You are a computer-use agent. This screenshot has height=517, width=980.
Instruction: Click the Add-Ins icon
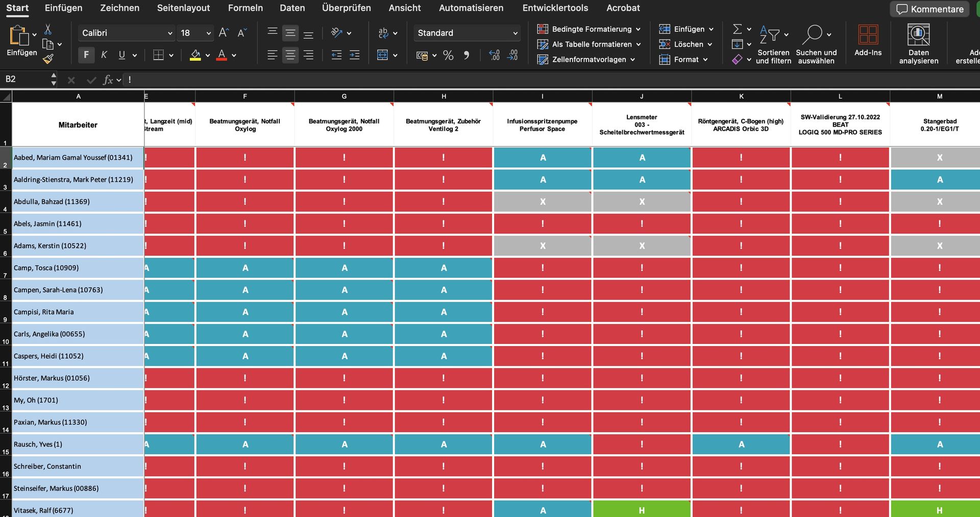[x=868, y=41]
